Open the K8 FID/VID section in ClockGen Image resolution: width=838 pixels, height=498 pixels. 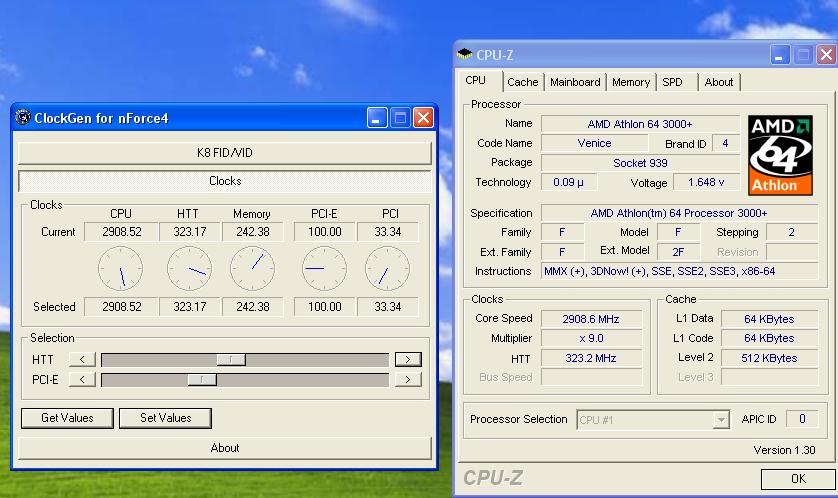(224, 153)
